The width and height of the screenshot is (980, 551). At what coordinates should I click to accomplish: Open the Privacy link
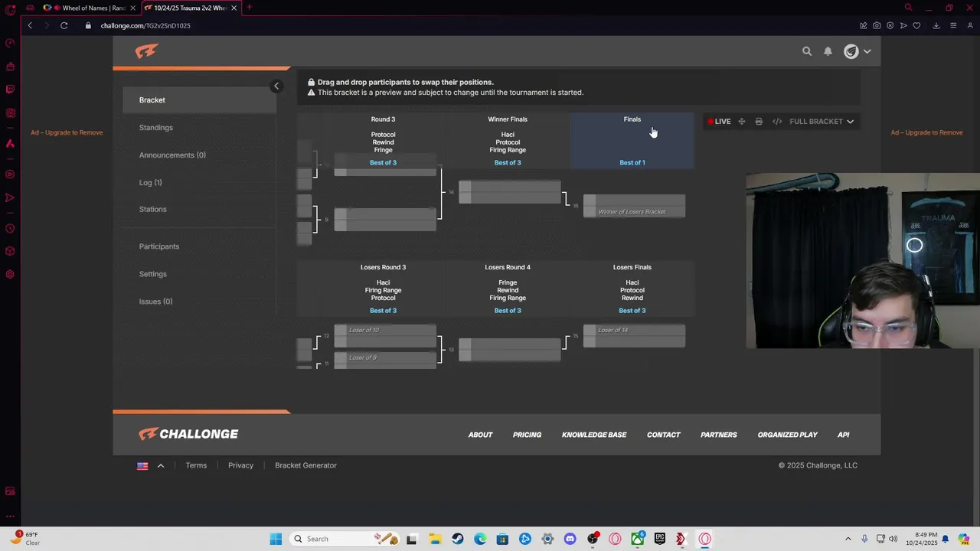click(x=240, y=465)
